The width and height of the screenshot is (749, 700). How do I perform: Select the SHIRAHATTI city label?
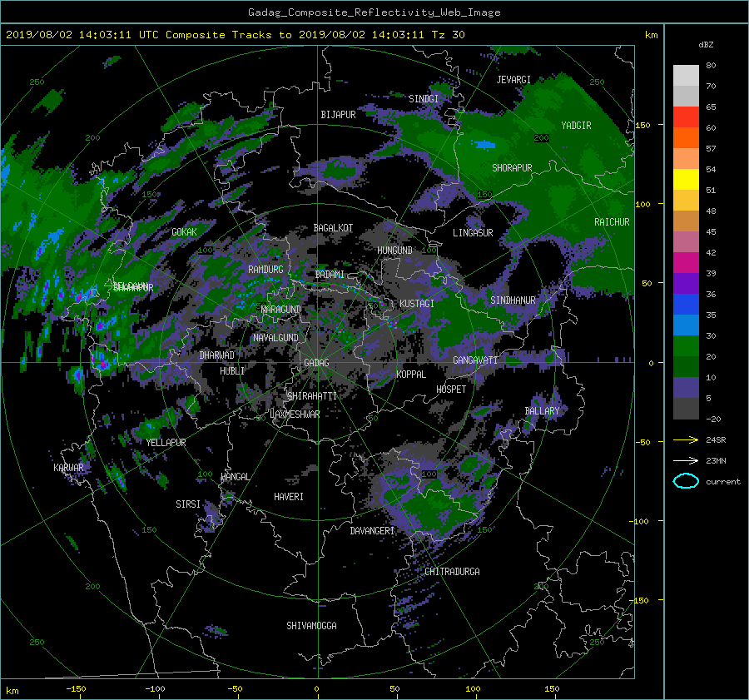click(312, 396)
